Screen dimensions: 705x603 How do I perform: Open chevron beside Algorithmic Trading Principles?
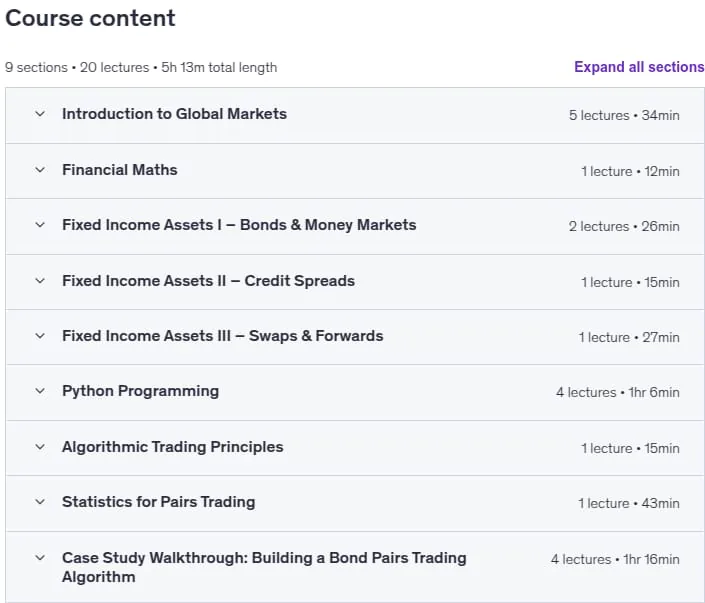[40, 447]
